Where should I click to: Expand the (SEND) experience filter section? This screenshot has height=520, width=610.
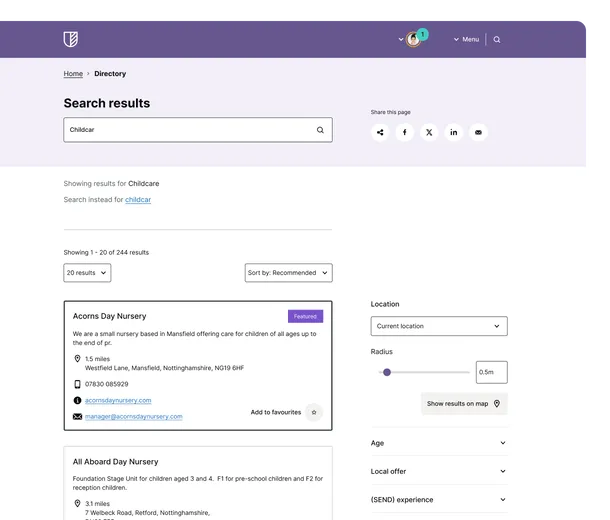(439, 500)
